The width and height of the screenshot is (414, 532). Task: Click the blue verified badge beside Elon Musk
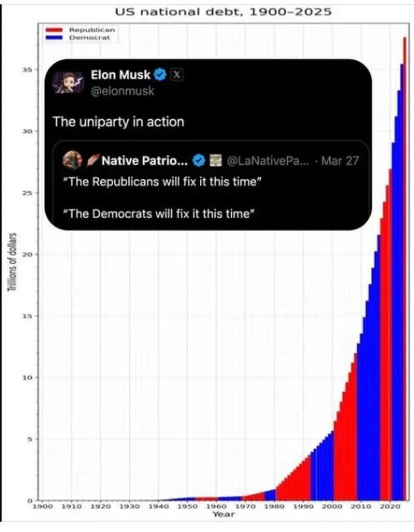[161, 75]
